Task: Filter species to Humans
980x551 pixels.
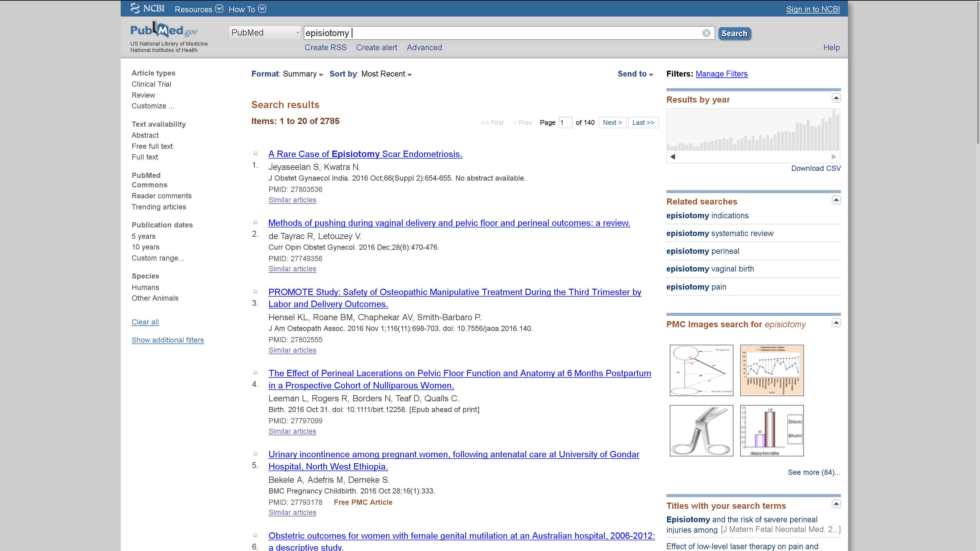Action: 145,287
